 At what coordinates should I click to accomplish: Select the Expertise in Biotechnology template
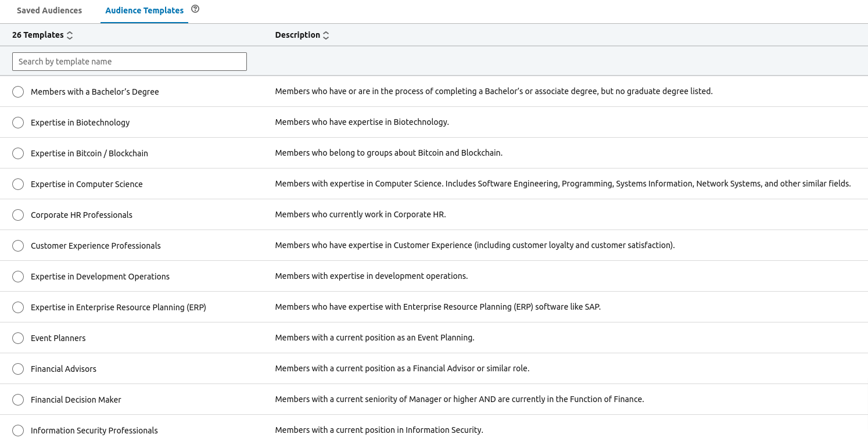(x=17, y=122)
